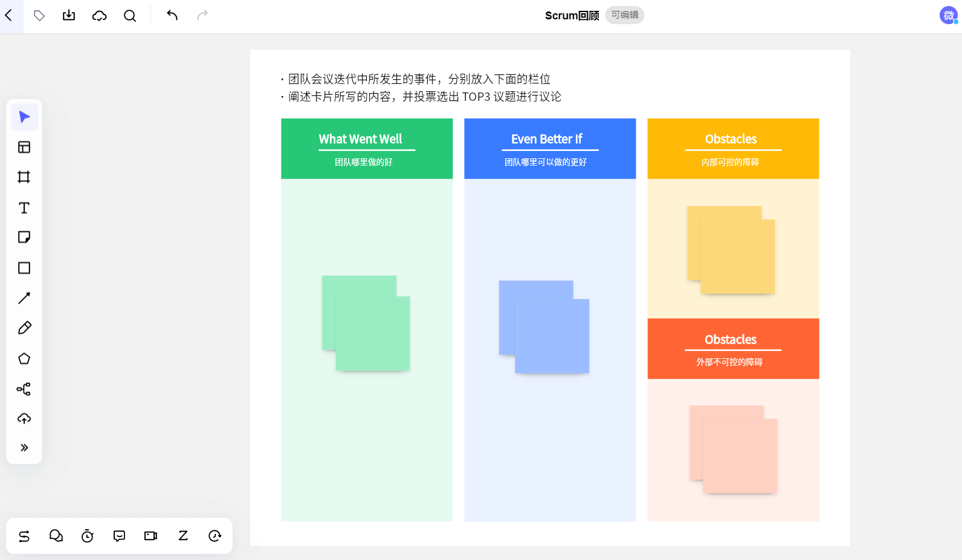Screen dimensions: 962x560
Task: Click the message note icon in bottom bar
Action: pos(120,536)
